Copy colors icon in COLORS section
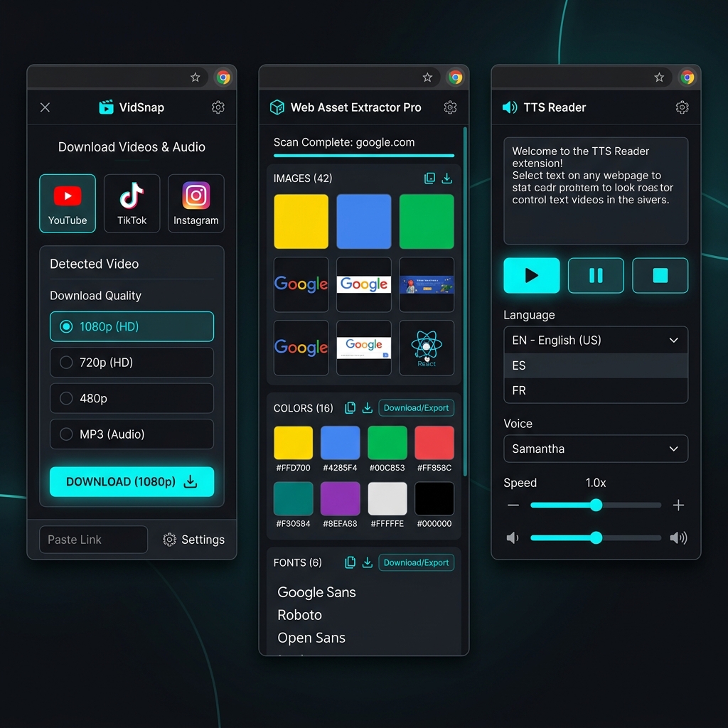 point(350,407)
